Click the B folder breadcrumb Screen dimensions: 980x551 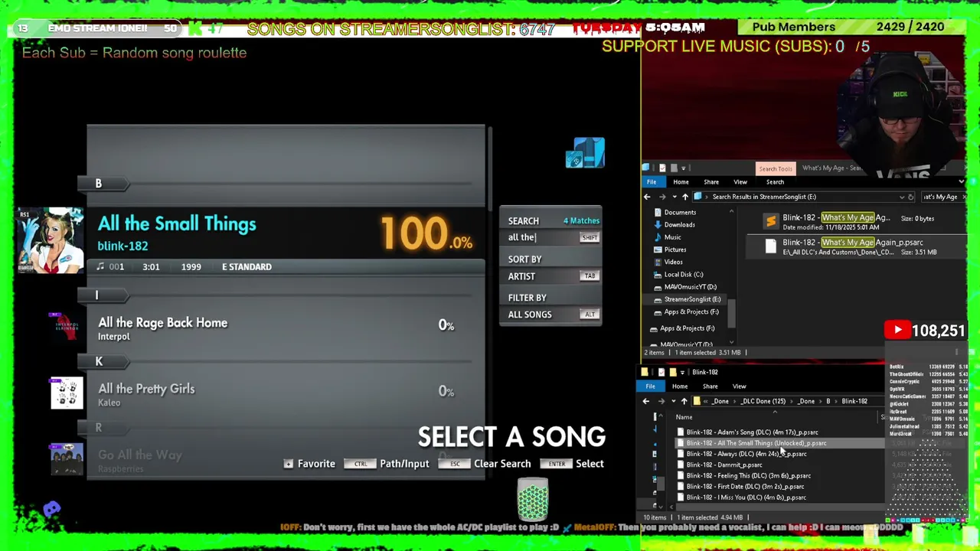[x=828, y=401]
